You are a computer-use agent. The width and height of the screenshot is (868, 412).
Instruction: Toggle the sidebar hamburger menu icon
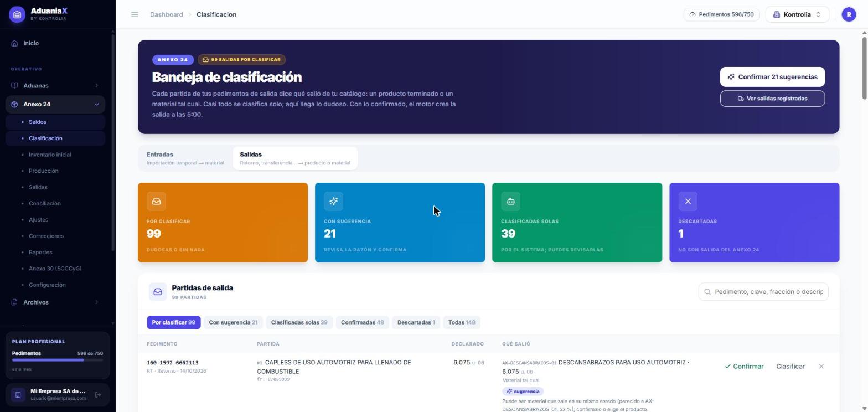[x=135, y=14]
